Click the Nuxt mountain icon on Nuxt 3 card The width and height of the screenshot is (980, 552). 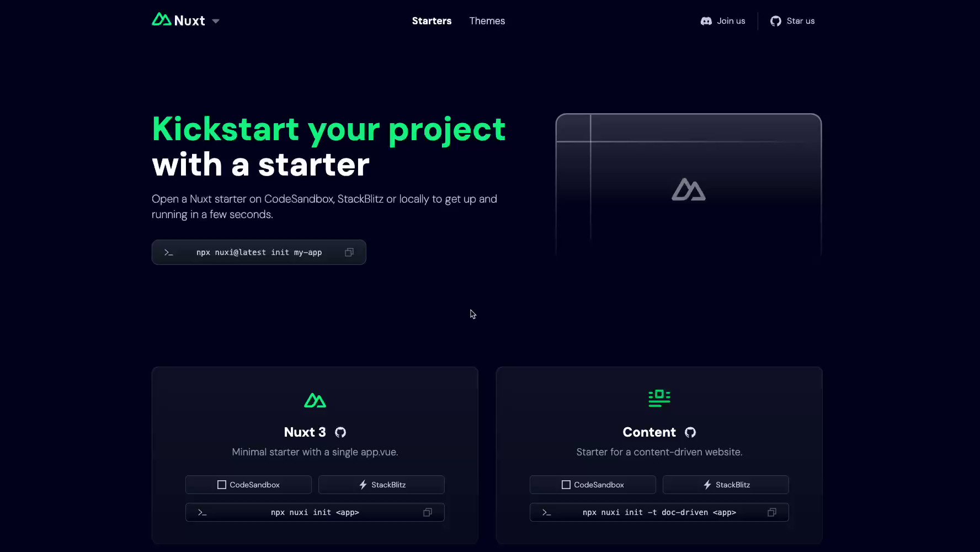[x=315, y=400]
